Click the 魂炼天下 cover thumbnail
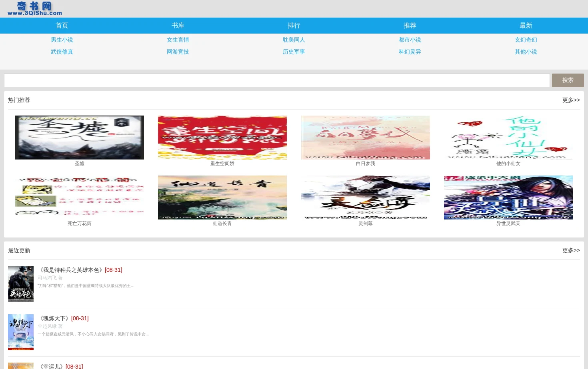Viewport: 588px width, 369px height. pos(21,332)
